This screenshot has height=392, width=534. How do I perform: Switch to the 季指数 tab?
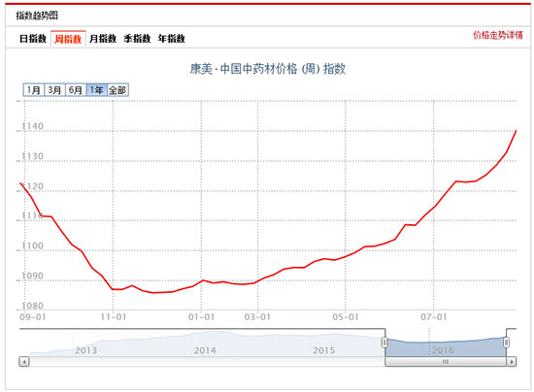coord(137,39)
